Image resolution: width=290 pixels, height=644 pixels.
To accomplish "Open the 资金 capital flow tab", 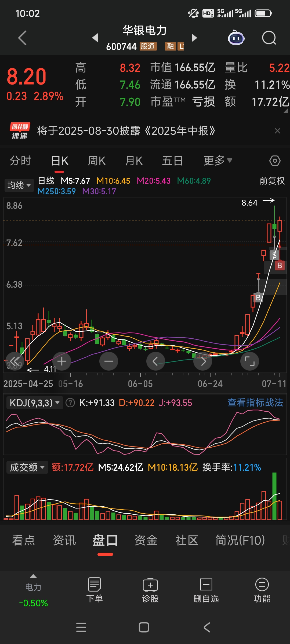I will (x=146, y=540).
